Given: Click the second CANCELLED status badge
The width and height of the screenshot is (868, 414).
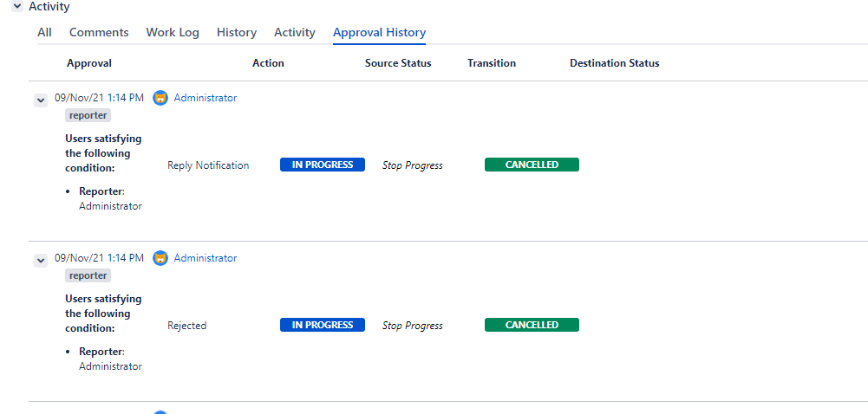Looking at the screenshot, I should [532, 325].
